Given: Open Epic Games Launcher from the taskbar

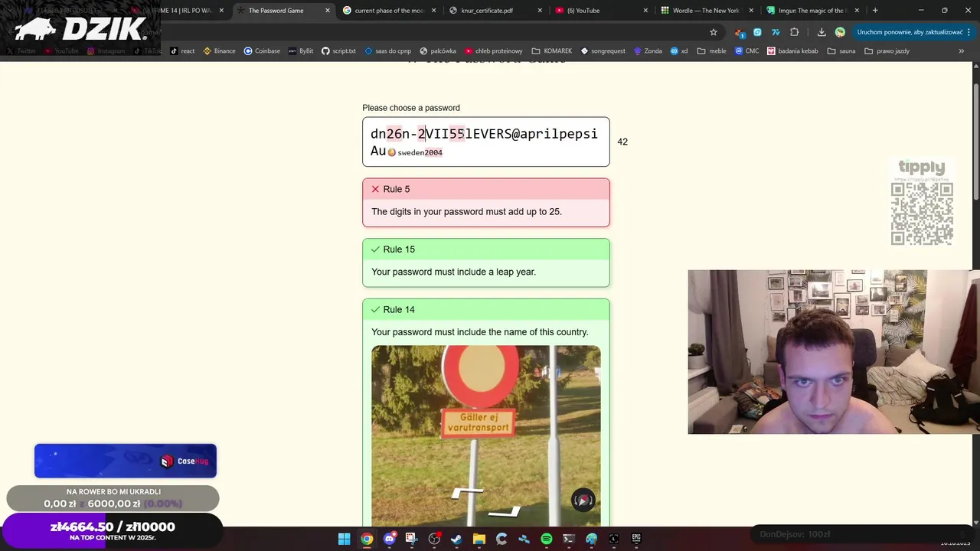Looking at the screenshot, I should (x=636, y=539).
